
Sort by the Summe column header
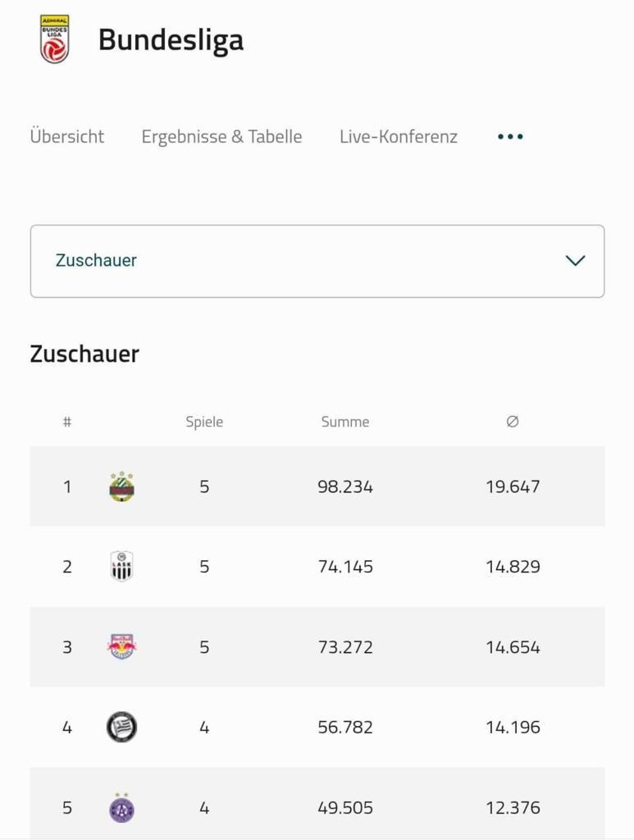(344, 422)
